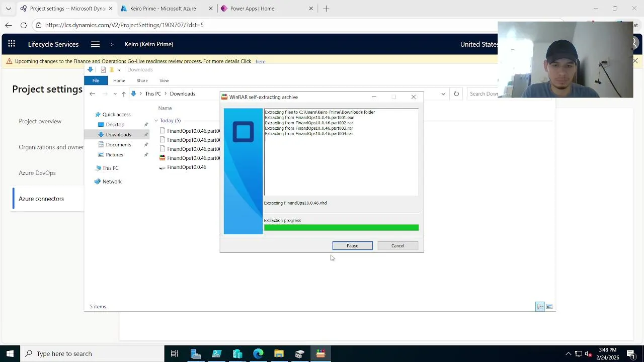The width and height of the screenshot is (644, 362).
Task: Select the FinandOps10.0.46 disk image file
Action: coord(186,167)
